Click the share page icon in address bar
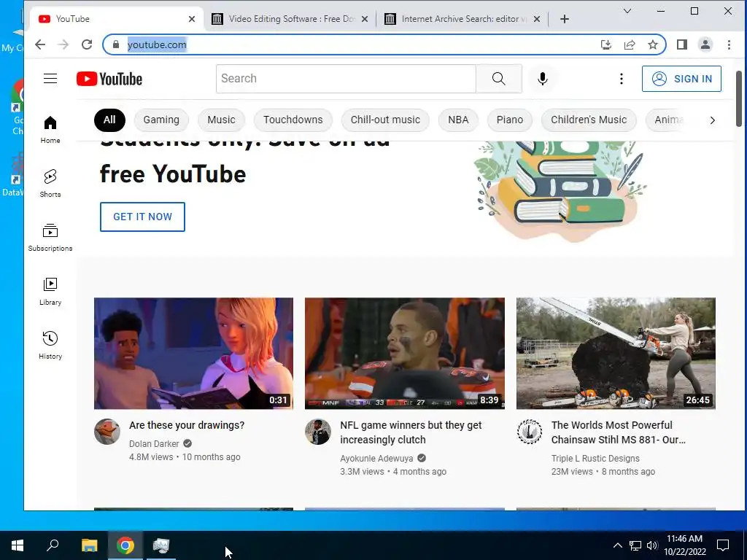Image resolution: width=747 pixels, height=560 pixels. click(630, 44)
